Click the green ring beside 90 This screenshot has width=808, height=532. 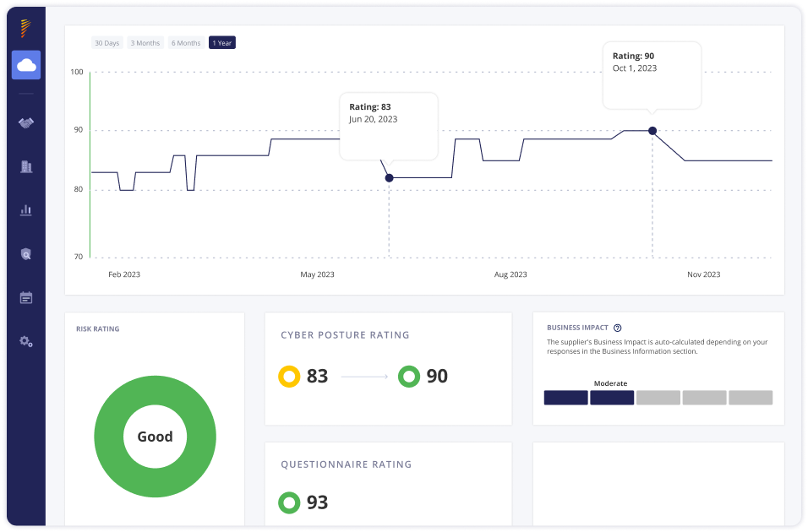tap(408, 377)
